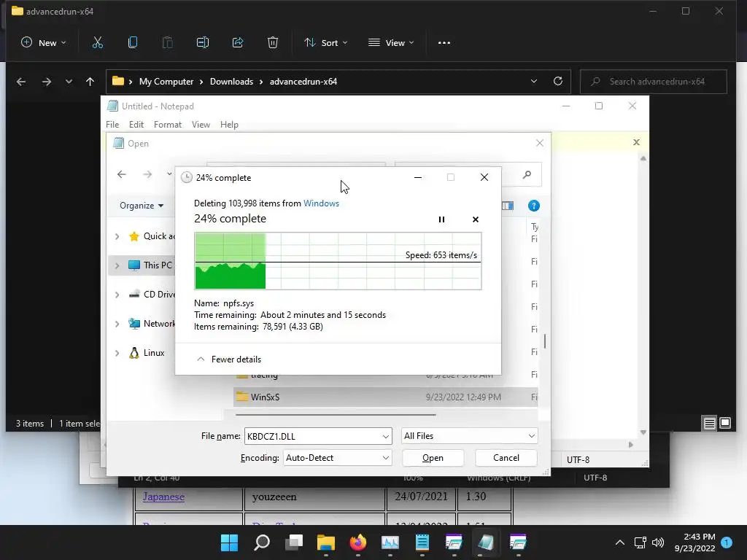Open Task View from taskbar
747x560 pixels.
click(x=294, y=542)
